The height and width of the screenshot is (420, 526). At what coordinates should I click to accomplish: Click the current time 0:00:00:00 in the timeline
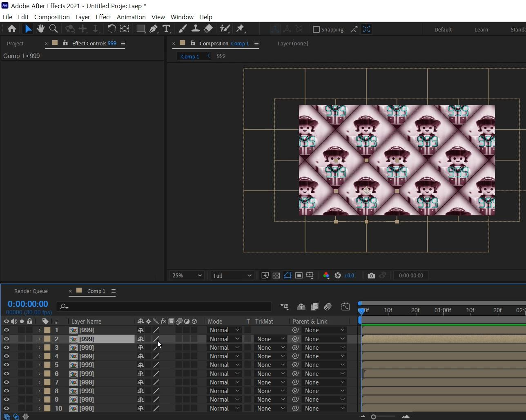pyautogui.click(x=28, y=304)
